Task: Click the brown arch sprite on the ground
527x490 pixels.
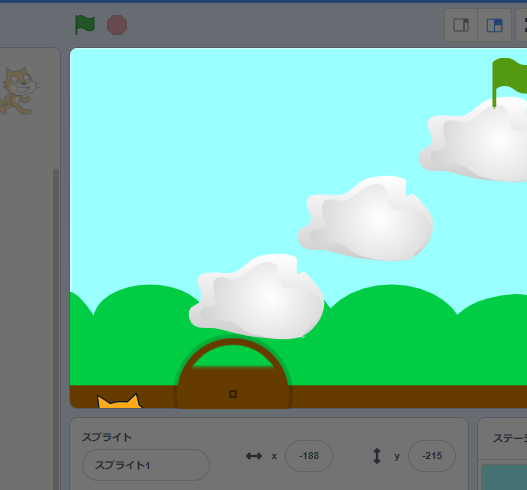Action: click(x=233, y=372)
